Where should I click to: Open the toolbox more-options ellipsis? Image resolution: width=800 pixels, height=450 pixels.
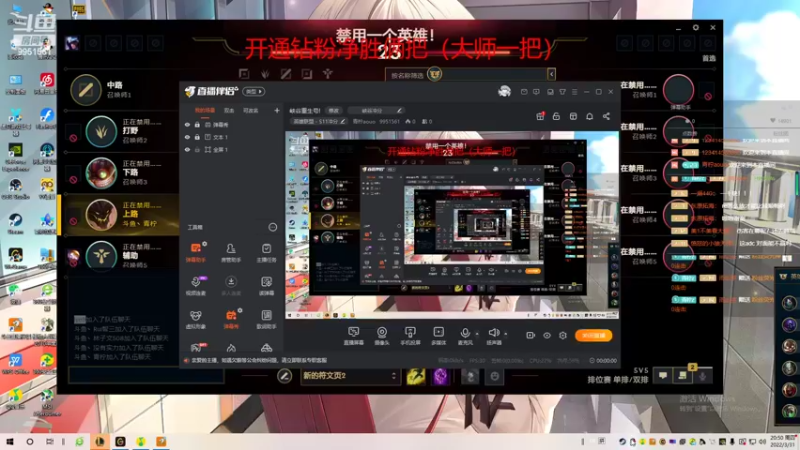click(272, 227)
